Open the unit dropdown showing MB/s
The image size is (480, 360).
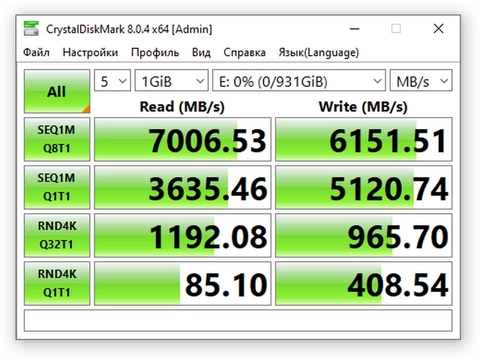[421, 81]
